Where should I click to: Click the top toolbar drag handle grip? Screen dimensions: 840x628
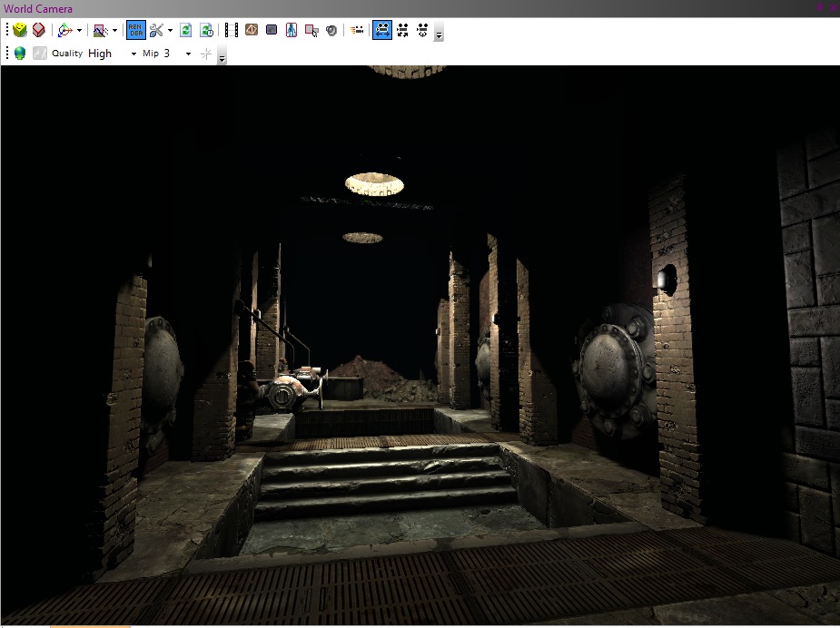tap(7, 30)
